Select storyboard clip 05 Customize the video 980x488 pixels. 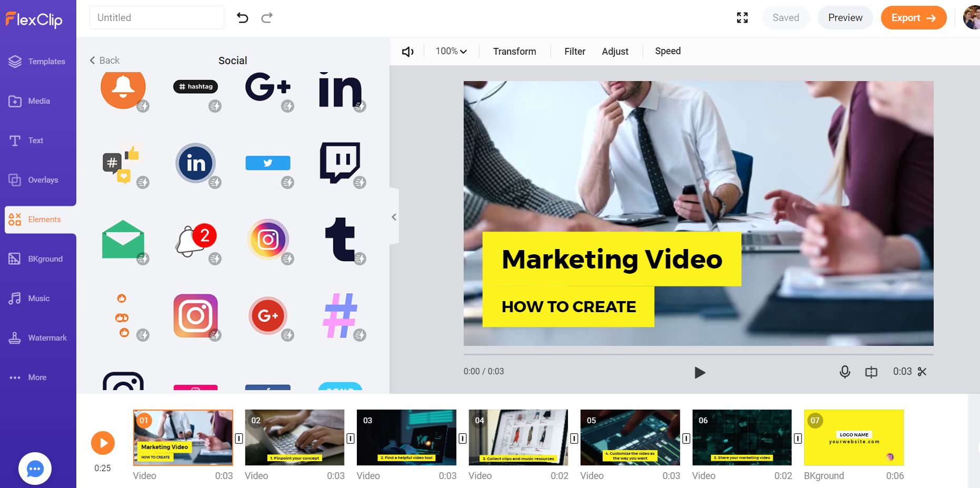(x=630, y=437)
